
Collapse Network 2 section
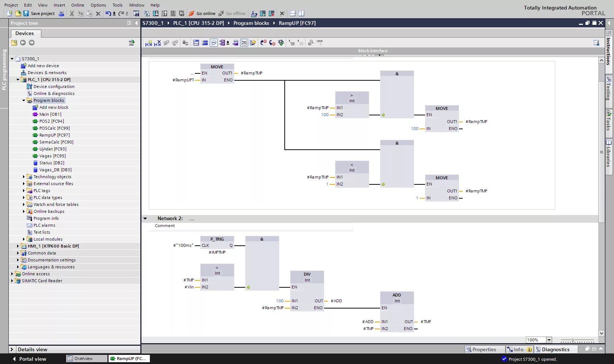[x=145, y=218]
